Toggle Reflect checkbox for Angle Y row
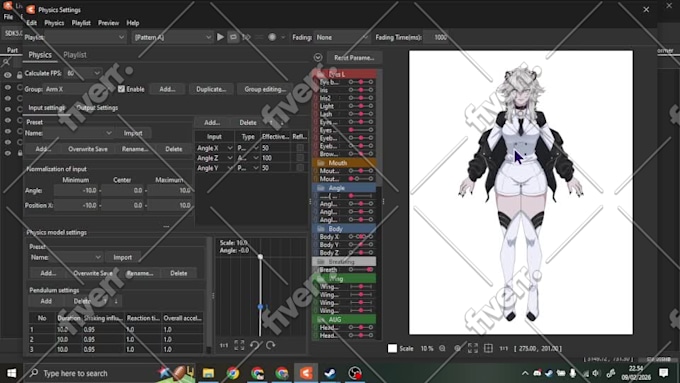The image size is (680, 383). (x=300, y=168)
